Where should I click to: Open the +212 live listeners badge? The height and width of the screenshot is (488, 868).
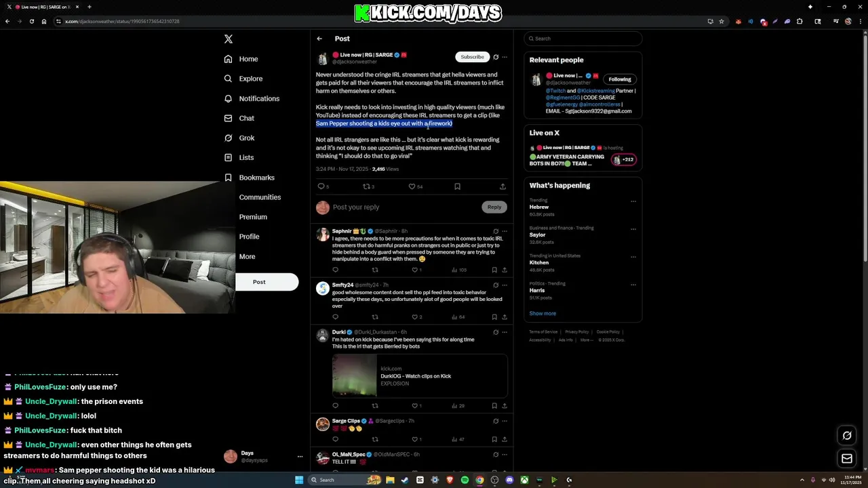pos(625,160)
